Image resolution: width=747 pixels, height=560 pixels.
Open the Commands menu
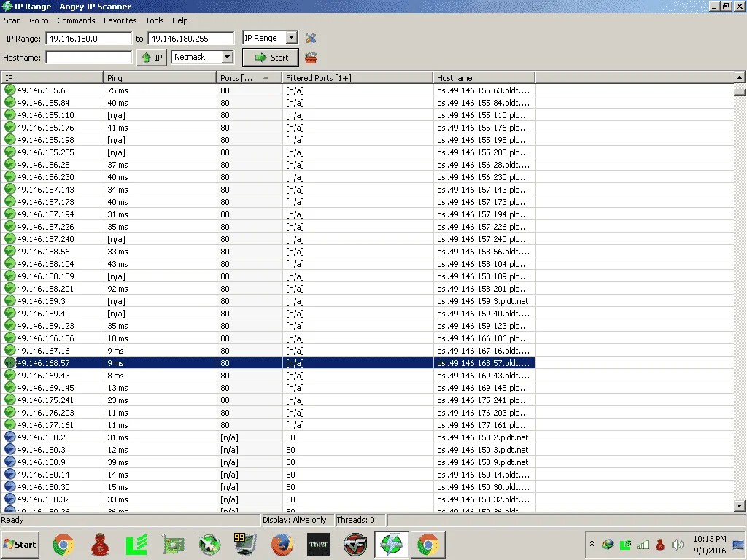76,20
